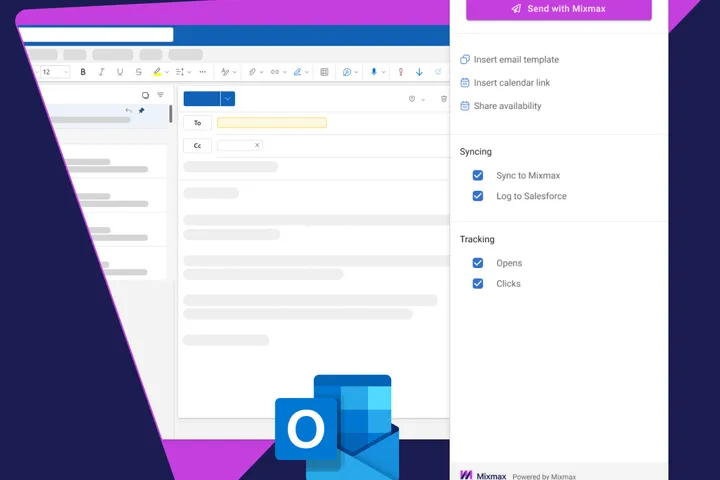This screenshot has height=480, width=720.
Task: Toggle bold formatting in Outlook toolbar
Action: click(x=83, y=72)
